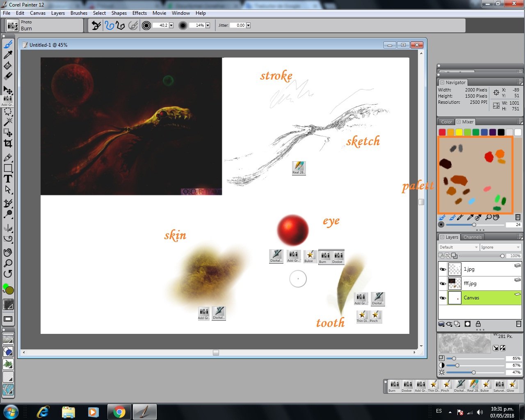Activate the Layer Adjuster tool
The image size is (525, 420).
[x=8, y=90]
